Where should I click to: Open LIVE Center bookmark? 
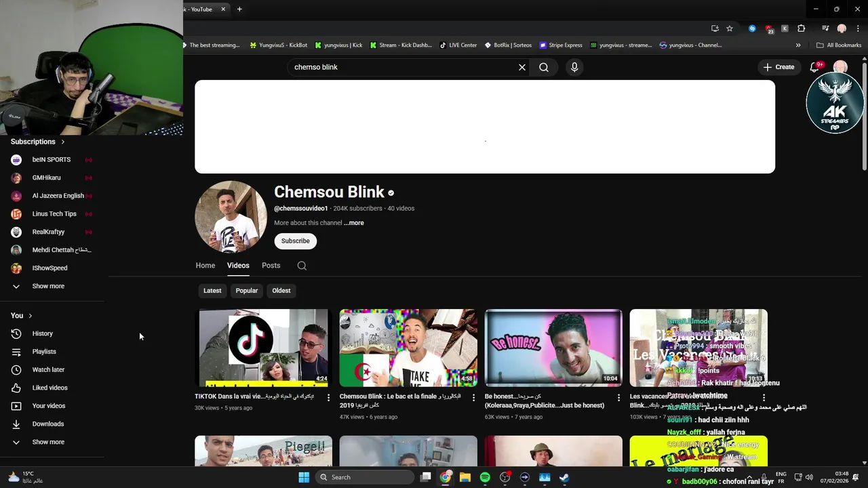click(x=458, y=45)
